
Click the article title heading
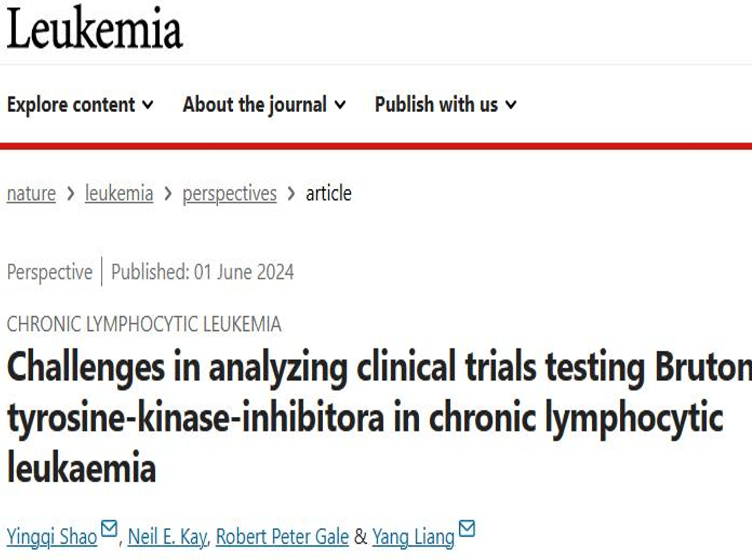pyautogui.click(x=379, y=417)
